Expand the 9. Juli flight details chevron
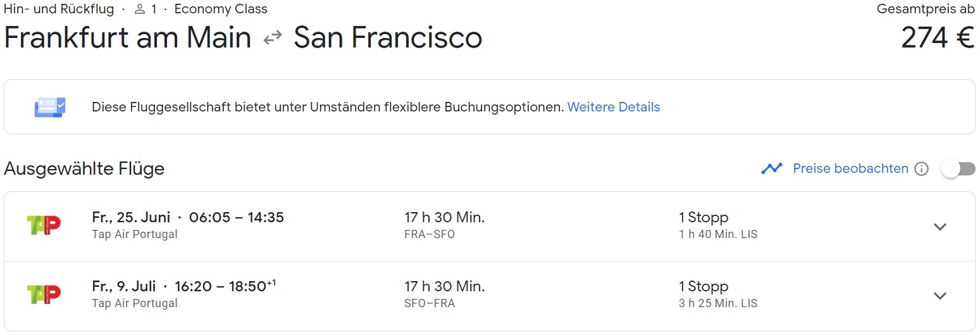Screen dimensions: 980x335 (x=940, y=296)
